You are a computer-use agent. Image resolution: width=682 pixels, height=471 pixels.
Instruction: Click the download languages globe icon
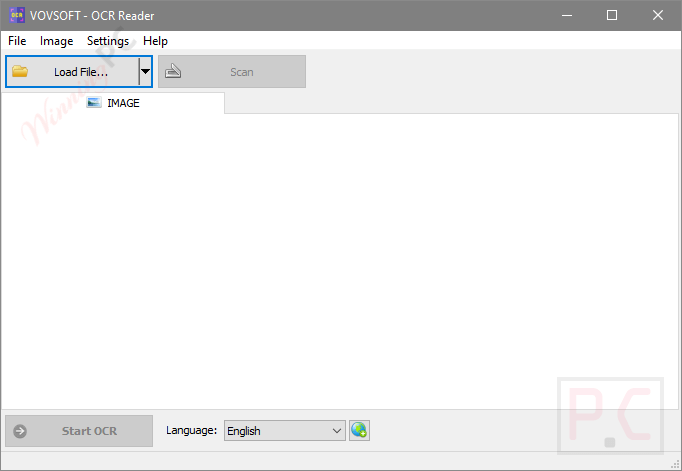click(359, 431)
